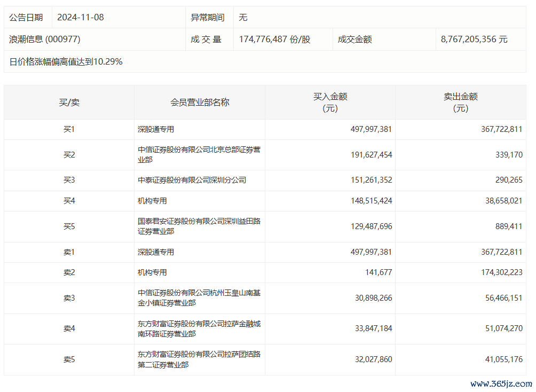Select the 买1 row label
Image resolution: width=536 pixels, height=392 pixels.
pos(69,129)
